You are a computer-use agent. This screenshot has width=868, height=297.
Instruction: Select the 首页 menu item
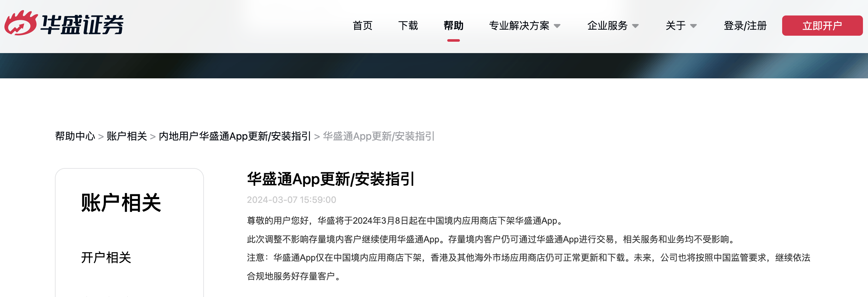362,25
